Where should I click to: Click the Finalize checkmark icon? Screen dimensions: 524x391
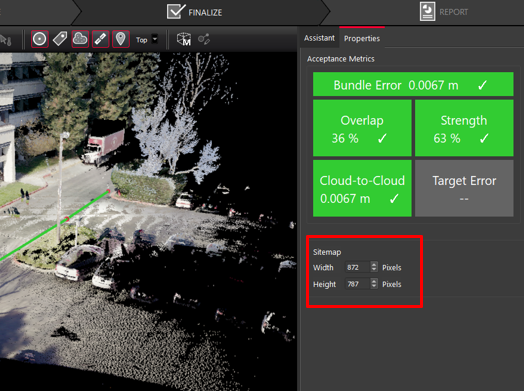[x=176, y=11]
